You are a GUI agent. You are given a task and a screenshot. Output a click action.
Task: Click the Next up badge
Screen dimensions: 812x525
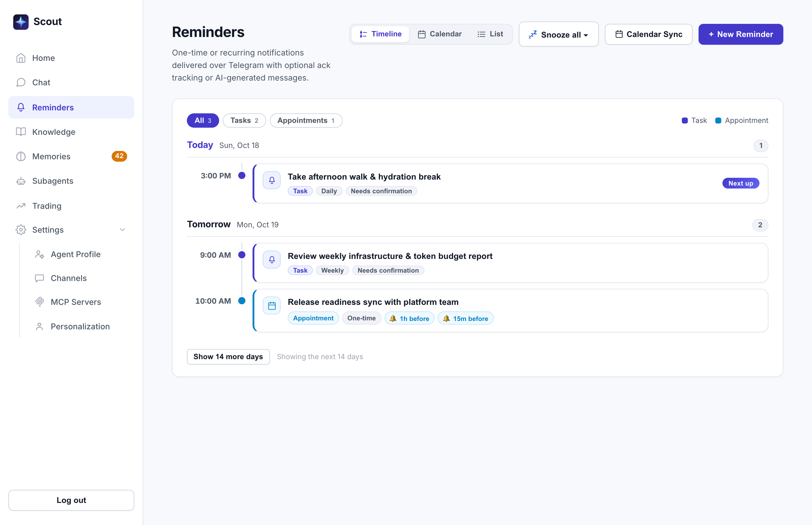tap(740, 183)
